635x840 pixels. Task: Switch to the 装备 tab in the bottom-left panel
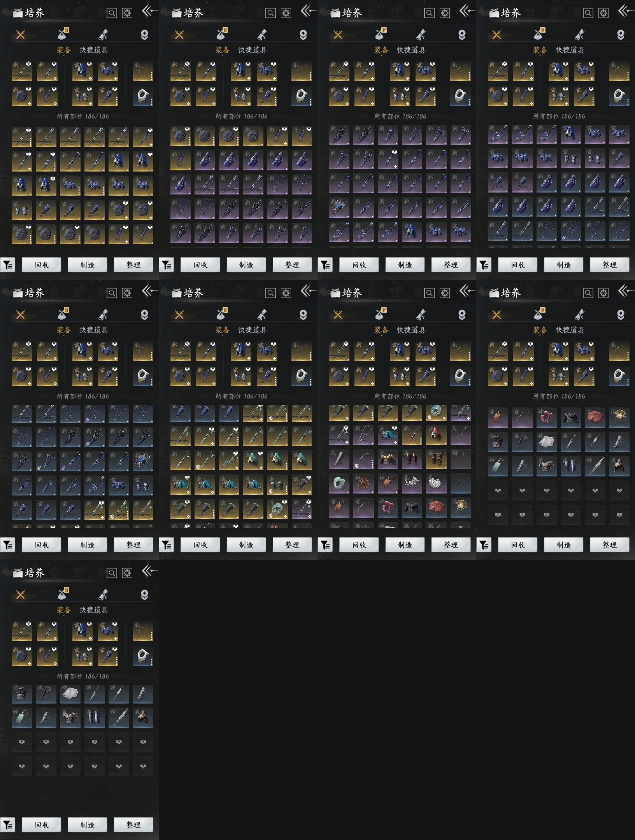(x=64, y=610)
